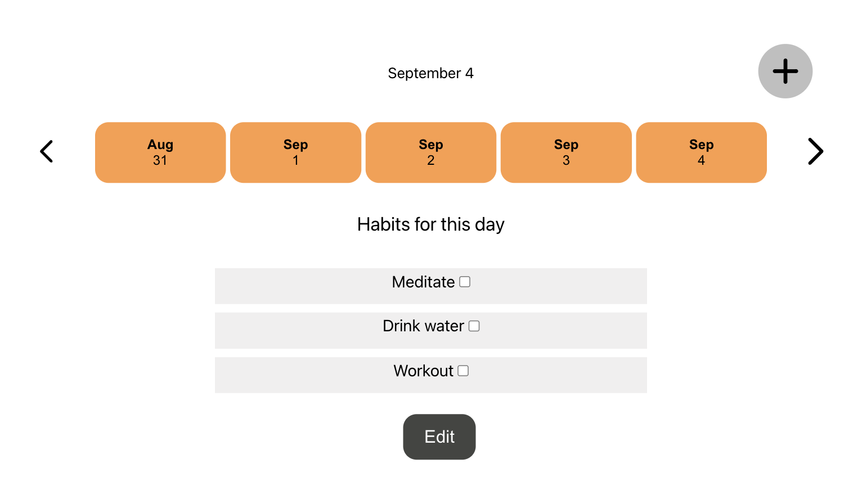Click the Habits for this day heading

430,224
